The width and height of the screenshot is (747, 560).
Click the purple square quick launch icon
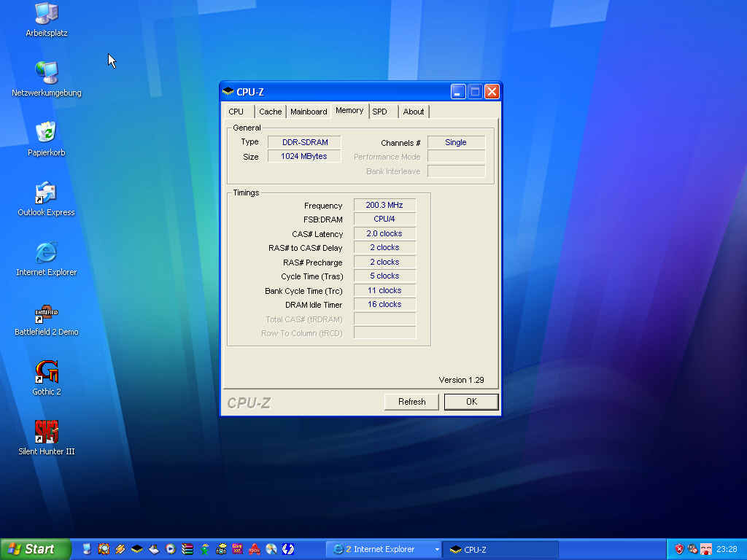point(237,549)
